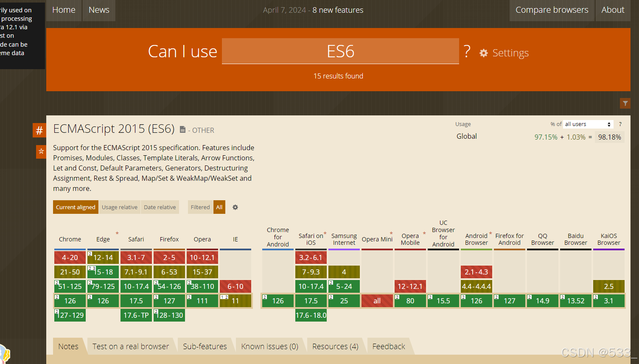
Task: Open the Sub-features tab
Action: coord(205,347)
